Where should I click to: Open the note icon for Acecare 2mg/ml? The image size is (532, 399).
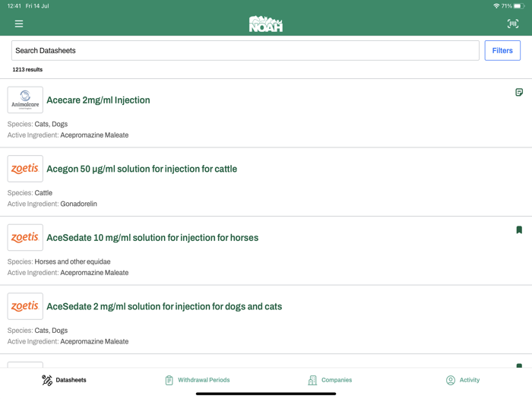(x=519, y=92)
